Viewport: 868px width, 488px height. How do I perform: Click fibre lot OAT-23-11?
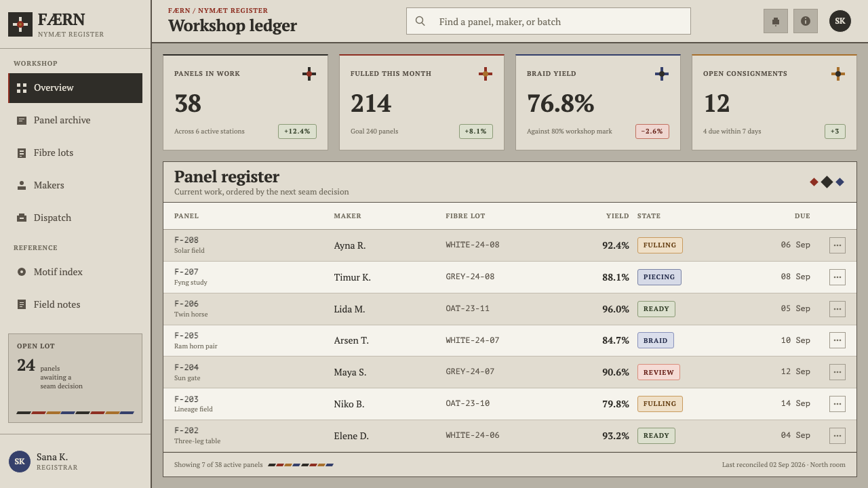click(x=467, y=308)
